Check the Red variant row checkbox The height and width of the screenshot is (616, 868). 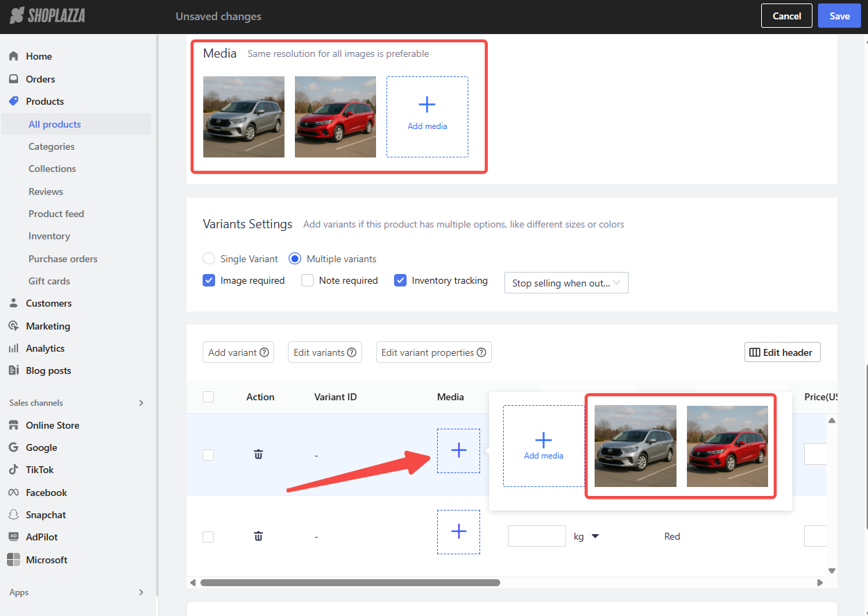coord(208,537)
